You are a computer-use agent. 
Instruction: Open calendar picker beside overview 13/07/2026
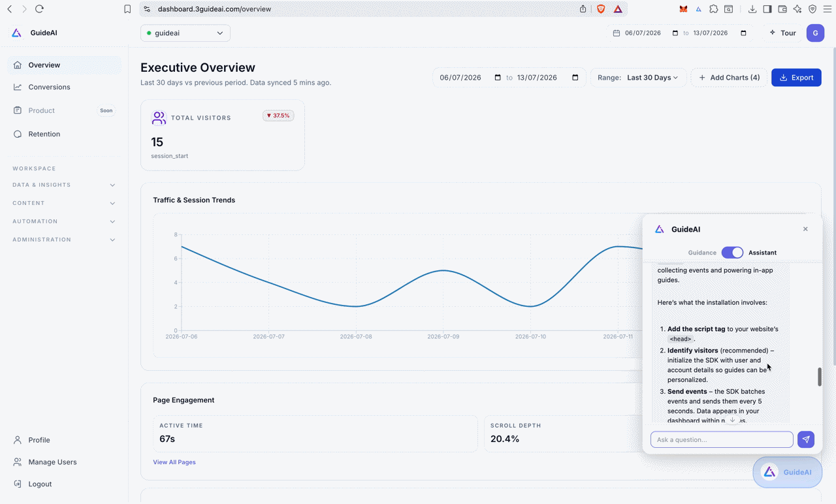point(575,77)
